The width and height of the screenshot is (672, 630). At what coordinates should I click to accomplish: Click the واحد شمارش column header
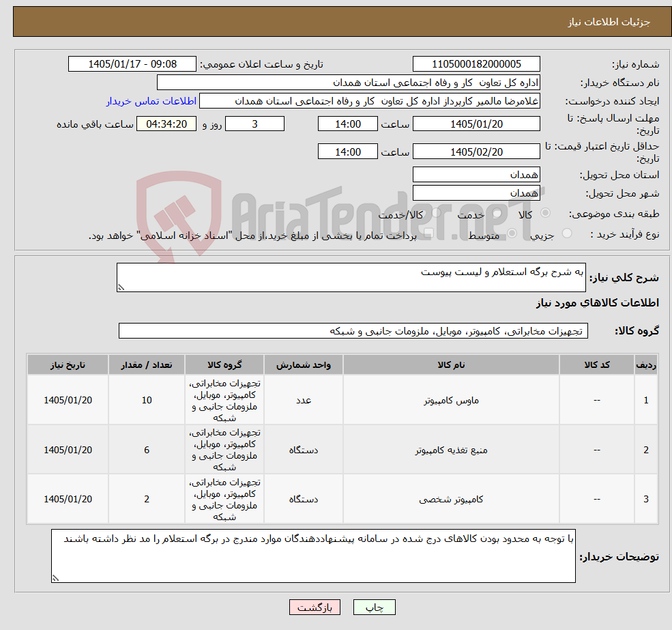coord(304,364)
